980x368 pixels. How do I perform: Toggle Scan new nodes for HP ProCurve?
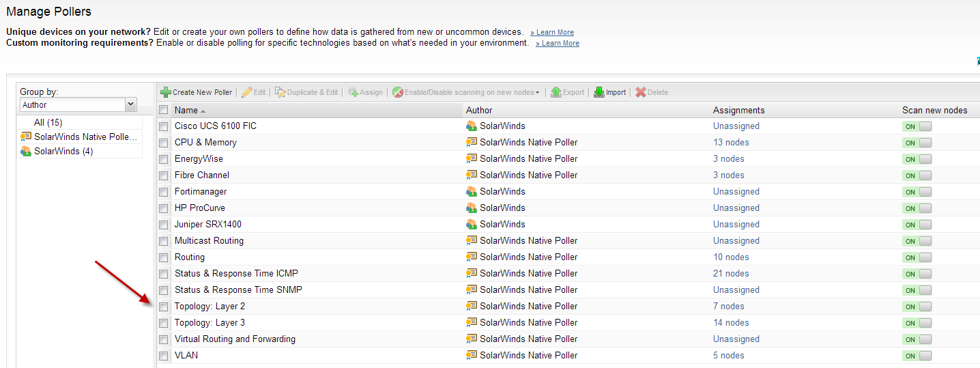pos(917,208)
